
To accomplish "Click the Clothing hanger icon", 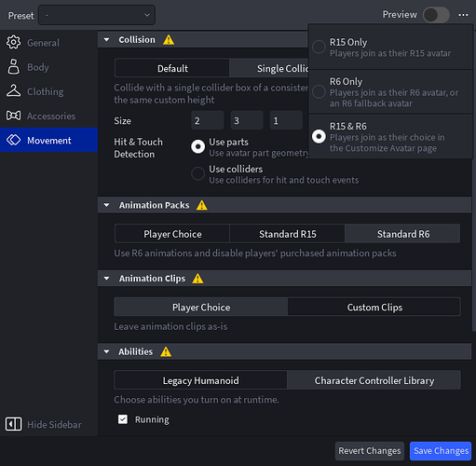I will (x=13, y=91).
